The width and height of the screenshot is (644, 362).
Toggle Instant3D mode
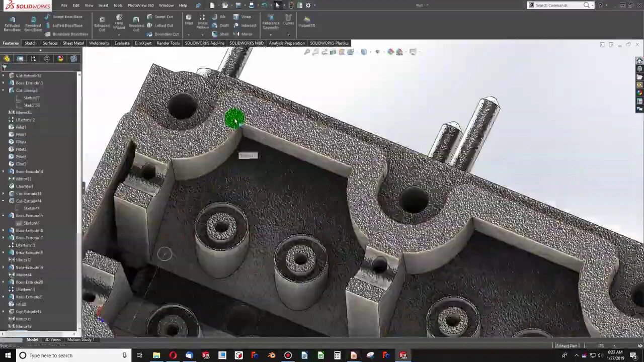pos(307,22)
